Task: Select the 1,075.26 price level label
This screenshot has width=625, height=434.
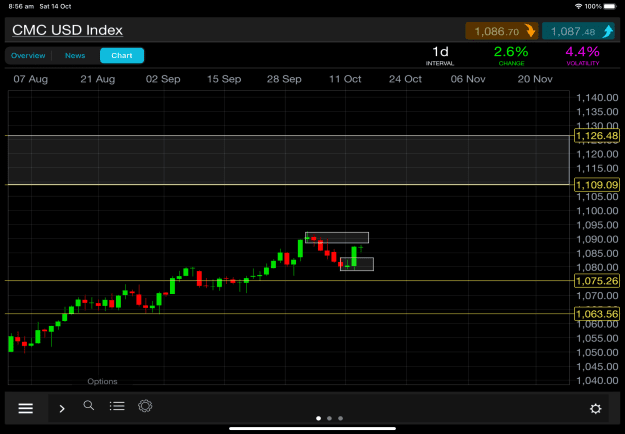Action: [x=597, y=281]
